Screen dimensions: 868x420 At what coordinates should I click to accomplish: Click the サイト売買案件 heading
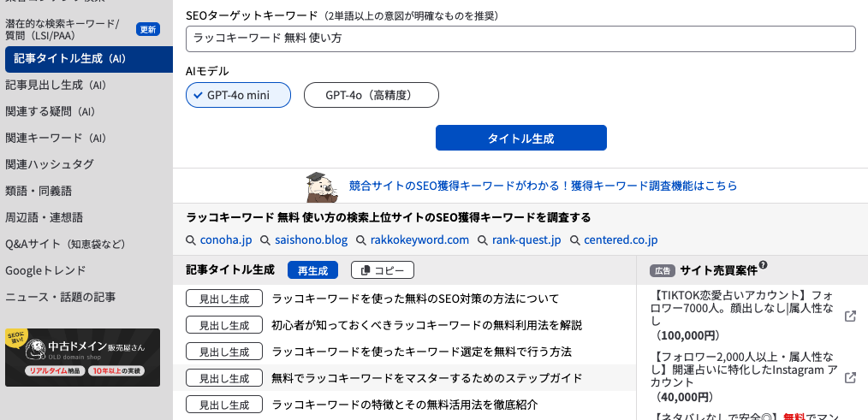(718, 270)
